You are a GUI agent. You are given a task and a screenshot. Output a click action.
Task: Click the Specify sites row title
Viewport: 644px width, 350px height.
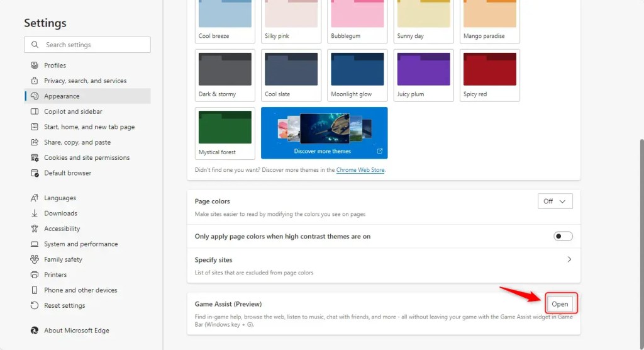pos(214,259)
